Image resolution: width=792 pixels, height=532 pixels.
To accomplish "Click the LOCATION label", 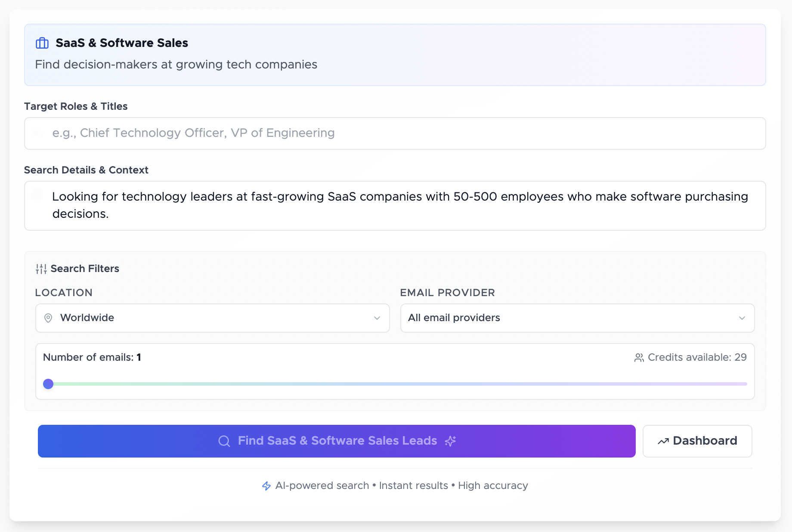I will coord(64,293).
